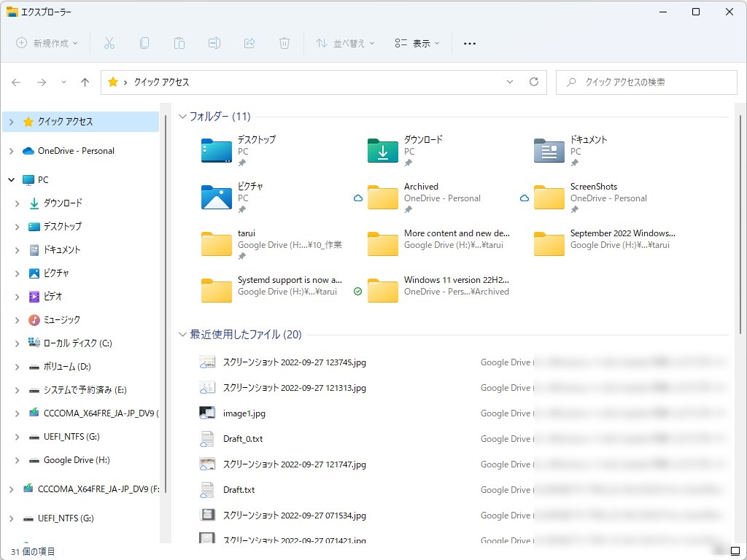Expand クイック アクセス tree node
Image resolution: width=747 pixels, height=560 pixels.
[11, 122]
